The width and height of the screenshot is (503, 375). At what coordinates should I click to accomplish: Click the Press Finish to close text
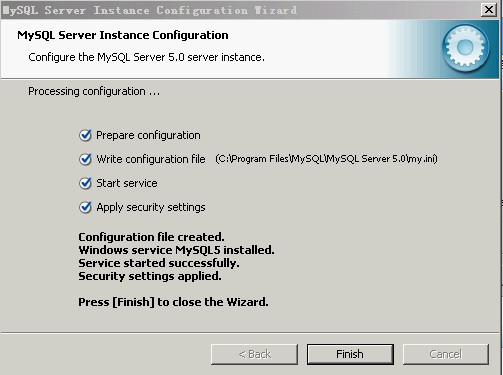click(173, 302)
